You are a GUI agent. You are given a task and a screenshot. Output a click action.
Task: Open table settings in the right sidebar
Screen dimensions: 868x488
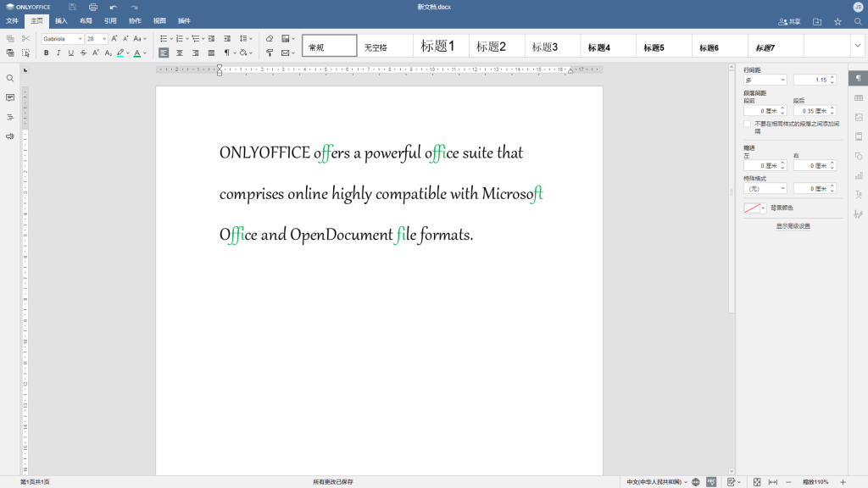point(859,98)
